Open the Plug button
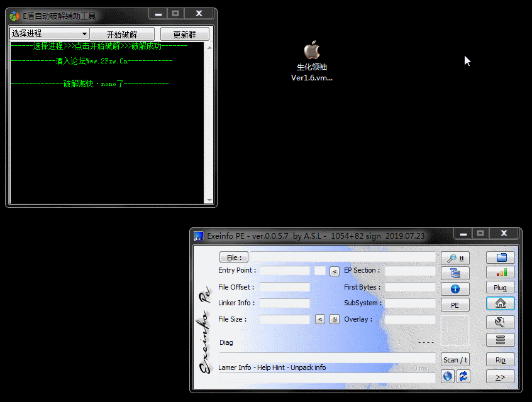The height and width of the screenshot is (402, 532). tap(500, 288)
